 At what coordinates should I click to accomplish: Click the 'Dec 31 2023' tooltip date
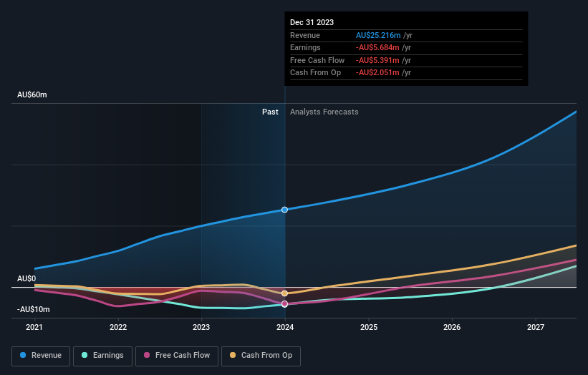coord(312,22)
